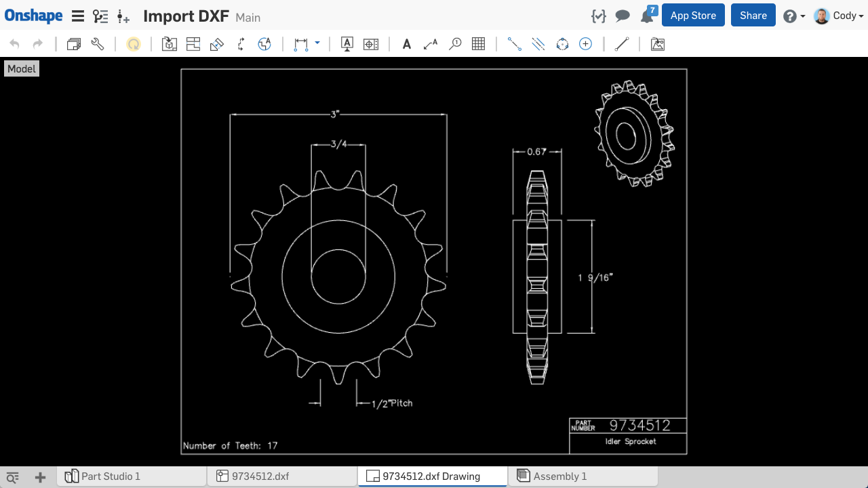Open the comments panel
The image size is (868, 488).
click(623, 16)
